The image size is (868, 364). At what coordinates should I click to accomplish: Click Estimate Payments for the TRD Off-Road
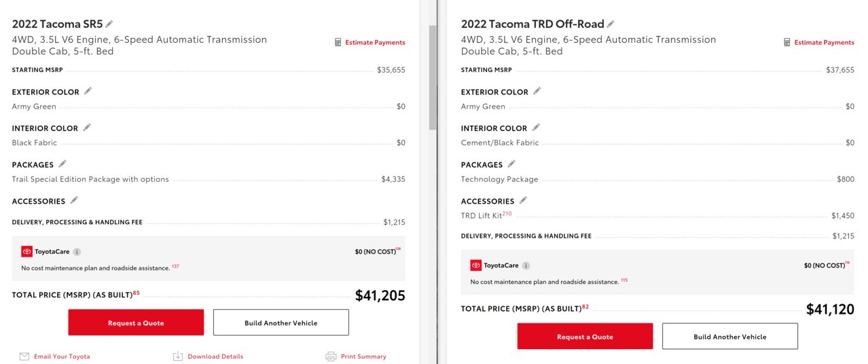tap(818, 43)
